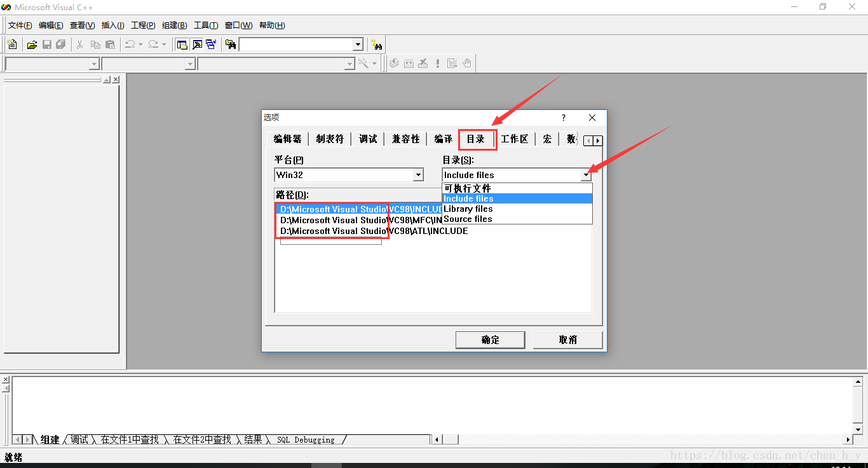The width and height of the screenshot is (868, 468).
Task: Select the VC98\ATL\INCLUDE path entry
Action: (374, 231)
